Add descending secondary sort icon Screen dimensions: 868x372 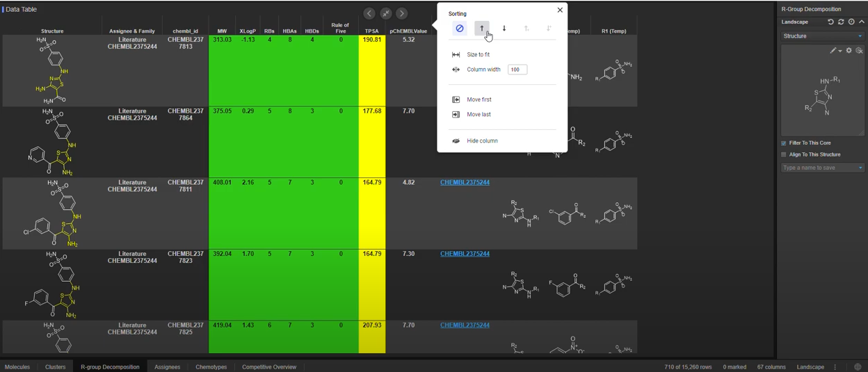coord(549,29)
